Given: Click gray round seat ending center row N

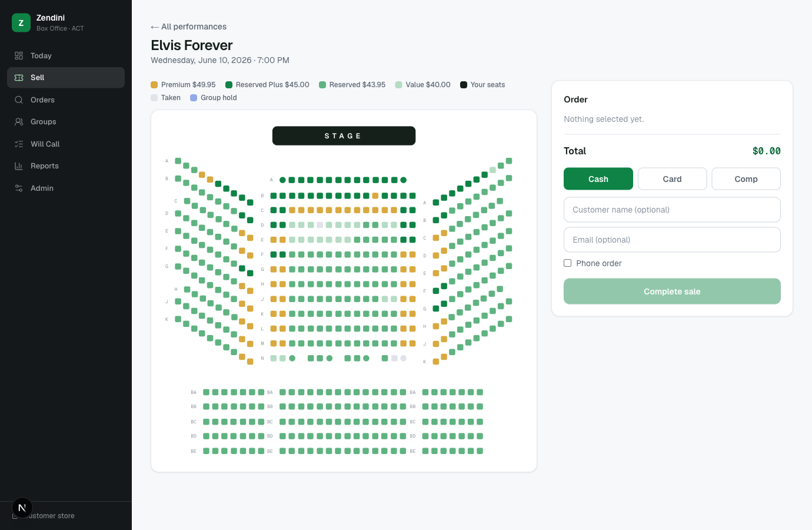Looking at the screenshot, I should tap(403, 358).
